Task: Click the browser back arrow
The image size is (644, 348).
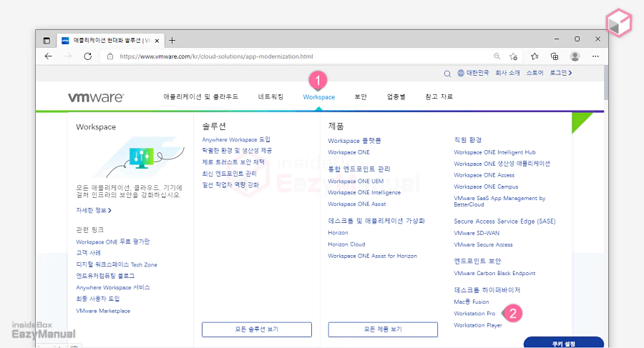Action: [49, 56]
